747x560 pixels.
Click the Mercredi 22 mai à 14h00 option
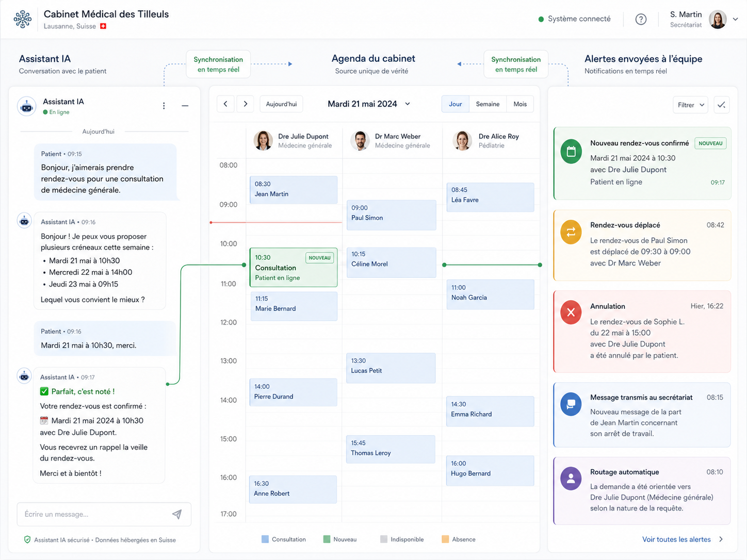click(x=91, y=272)
